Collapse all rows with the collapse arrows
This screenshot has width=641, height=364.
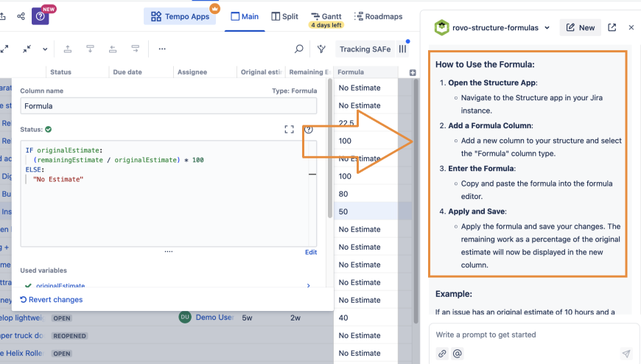(x=27, y=49)
